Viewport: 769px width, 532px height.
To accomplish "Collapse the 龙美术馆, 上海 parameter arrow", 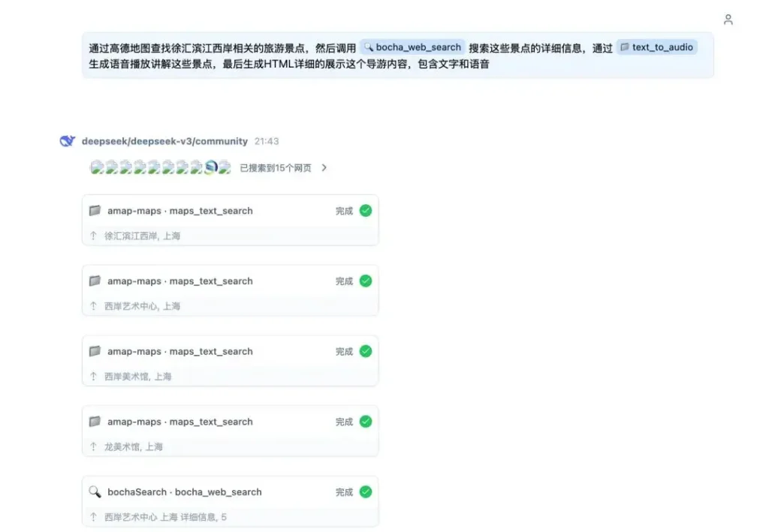I will click(93, 446).
